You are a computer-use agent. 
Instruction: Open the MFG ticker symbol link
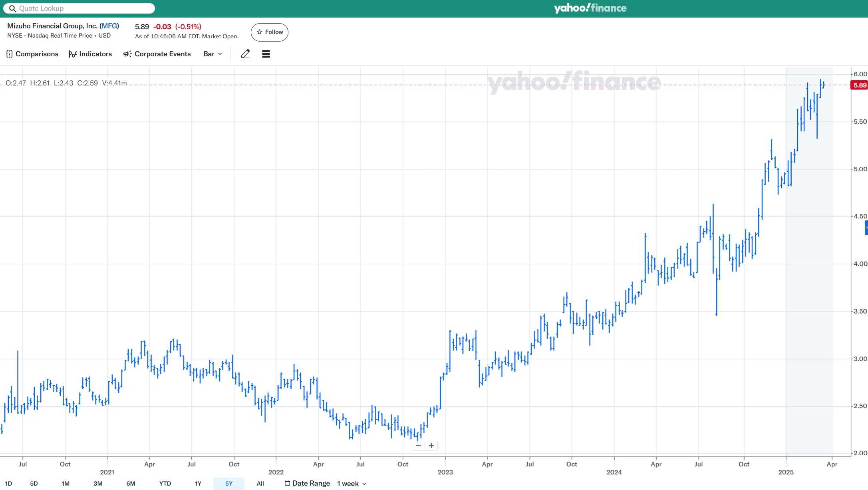coord(109,26)
